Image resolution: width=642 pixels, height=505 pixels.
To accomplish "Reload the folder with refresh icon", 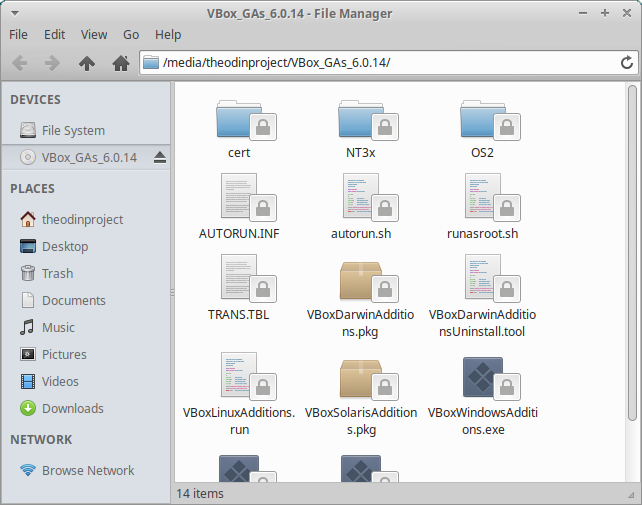I will coord(627,63).
